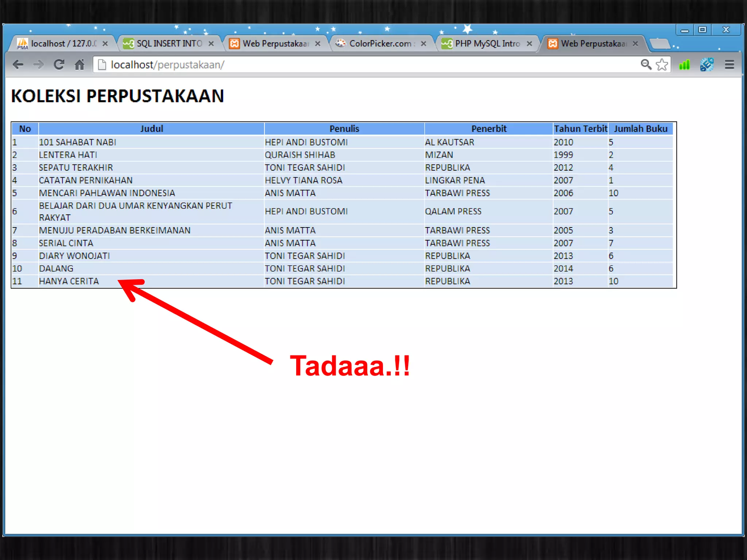Click the page icon beside the URL
The height and width of the screenshot is (560, 747).
pos(102,65)
